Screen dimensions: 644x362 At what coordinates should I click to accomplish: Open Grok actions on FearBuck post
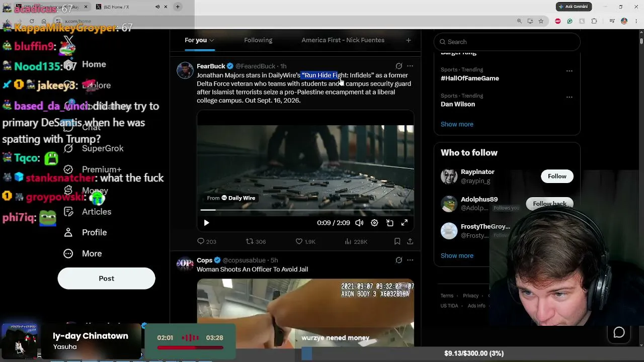click(399, 66)
